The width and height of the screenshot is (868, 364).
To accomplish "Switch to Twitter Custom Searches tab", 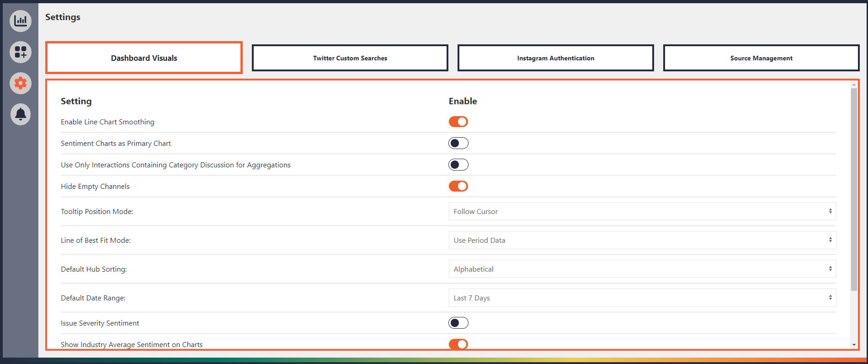I will point(350,58).
